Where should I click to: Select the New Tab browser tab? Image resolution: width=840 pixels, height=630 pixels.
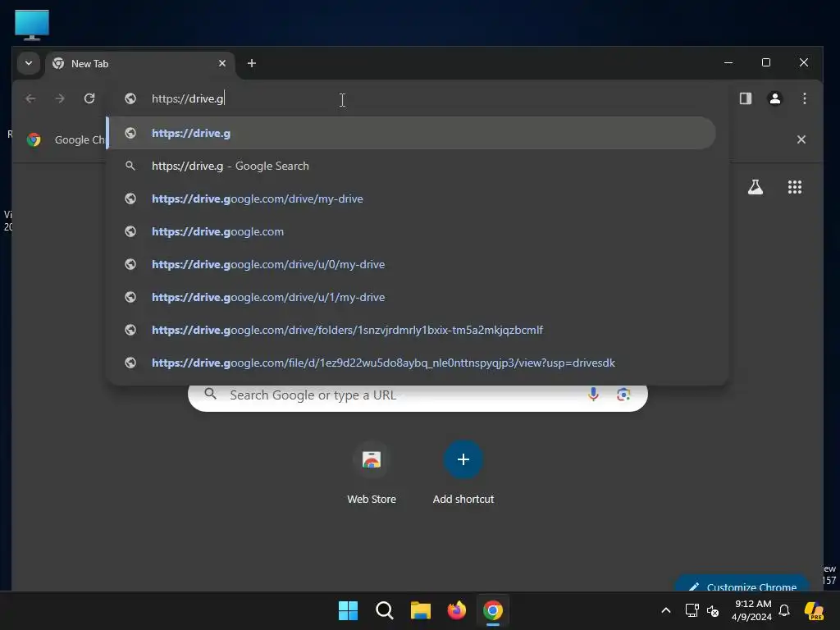(x=140, y=64)
